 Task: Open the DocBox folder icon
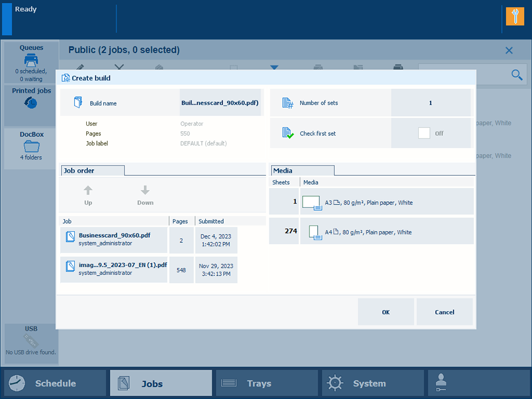click(x=32, y=146)
